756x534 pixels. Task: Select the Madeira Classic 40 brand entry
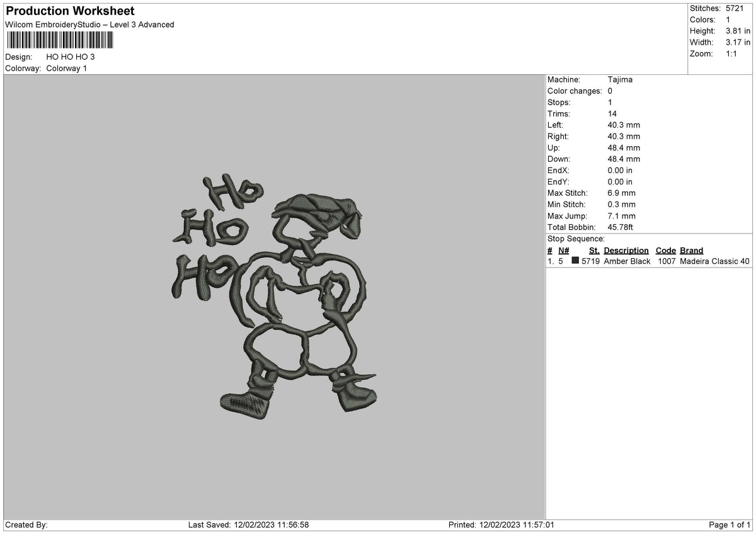[715, 261]
